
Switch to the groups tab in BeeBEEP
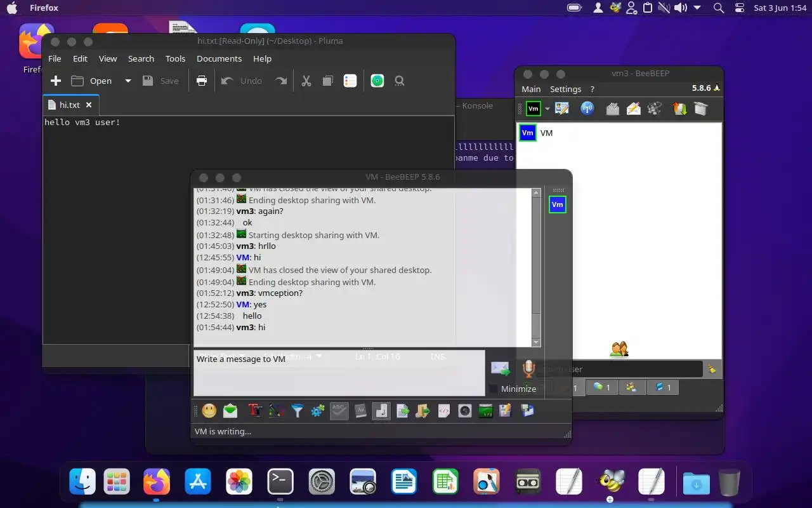631,387
